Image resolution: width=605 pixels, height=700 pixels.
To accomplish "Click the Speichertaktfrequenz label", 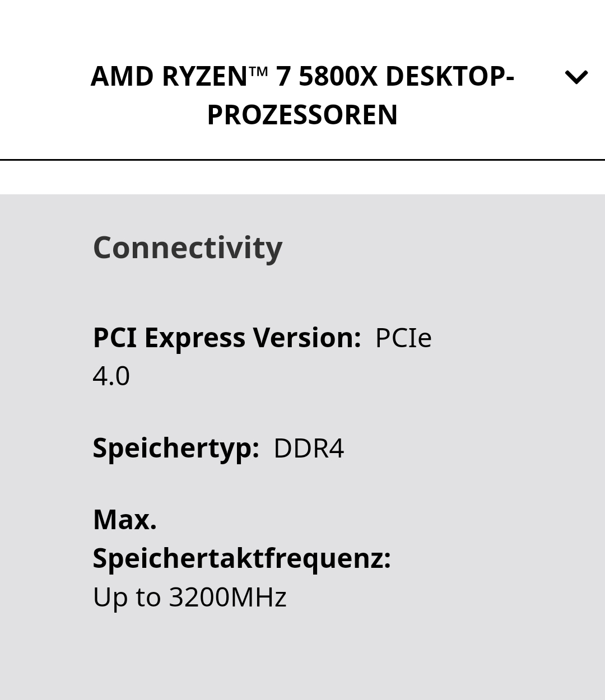I will coord(241,558).
